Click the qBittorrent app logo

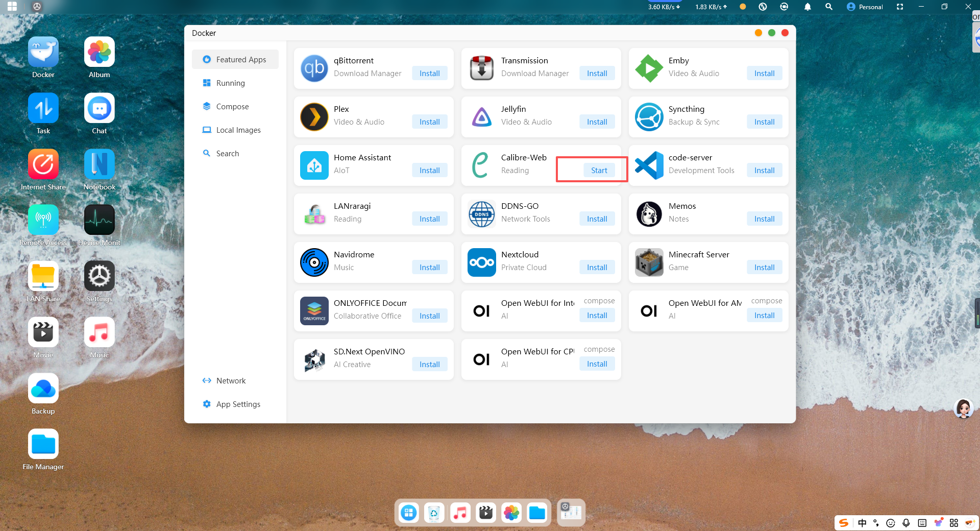314,68
